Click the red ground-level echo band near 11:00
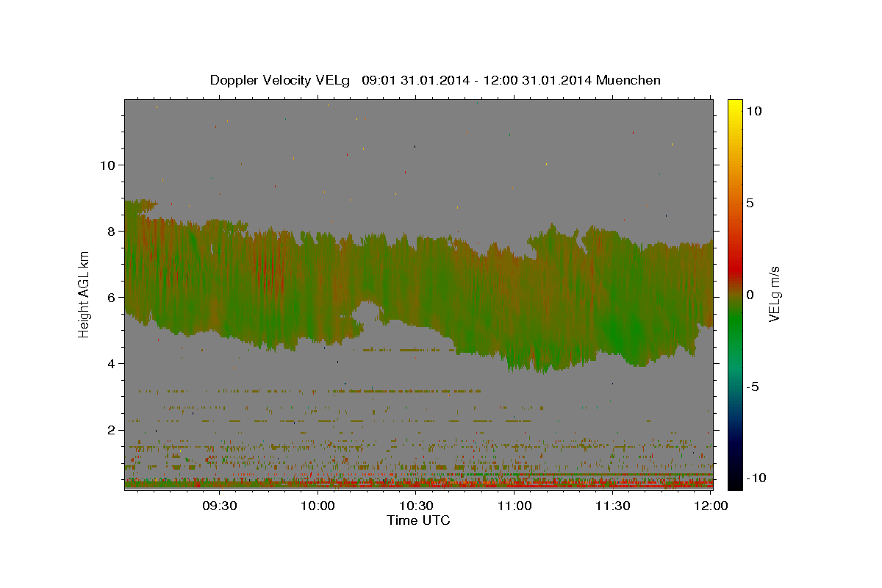The width and height of the screenshot is (882, 588). (514, 484)
